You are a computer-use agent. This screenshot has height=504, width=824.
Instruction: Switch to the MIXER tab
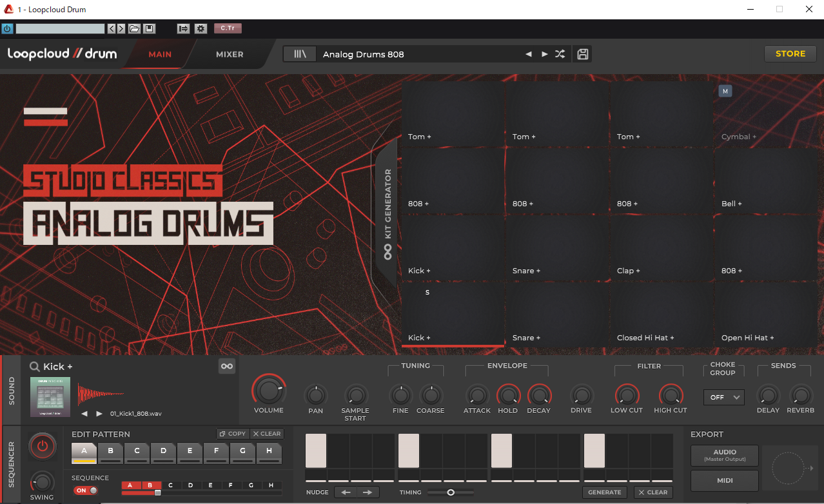tap(230, 54)
